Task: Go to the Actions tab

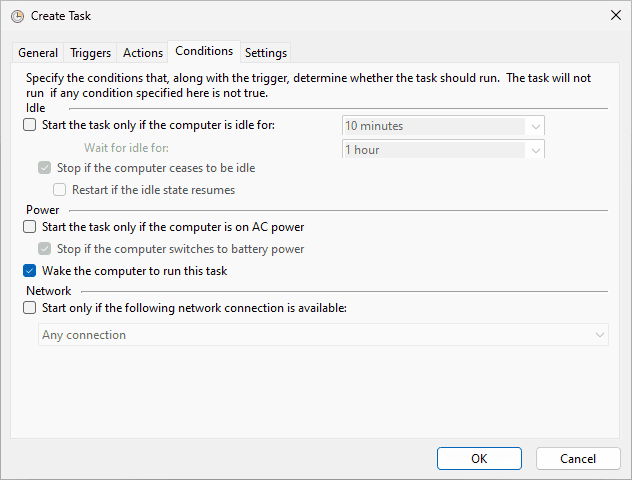Action: [143, 53]
